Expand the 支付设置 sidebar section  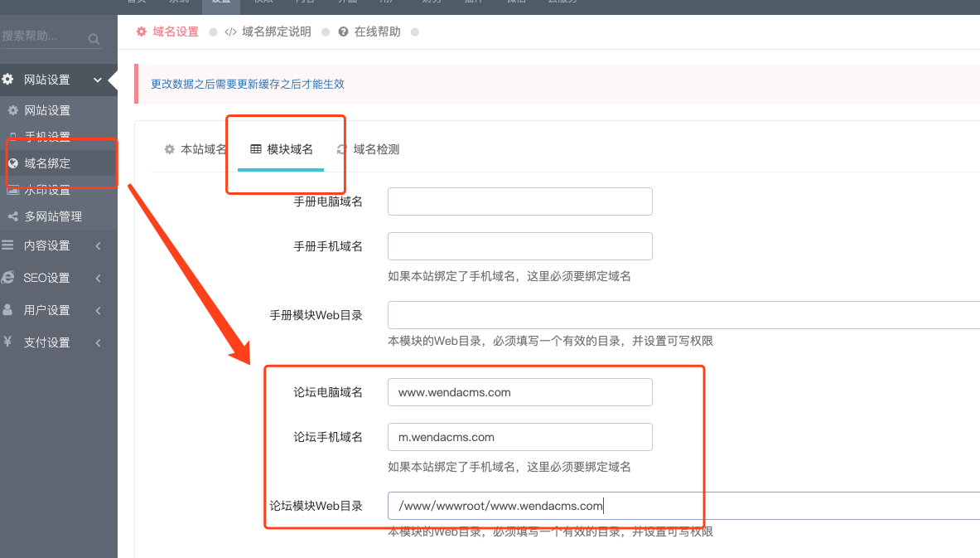pos(98,342)
